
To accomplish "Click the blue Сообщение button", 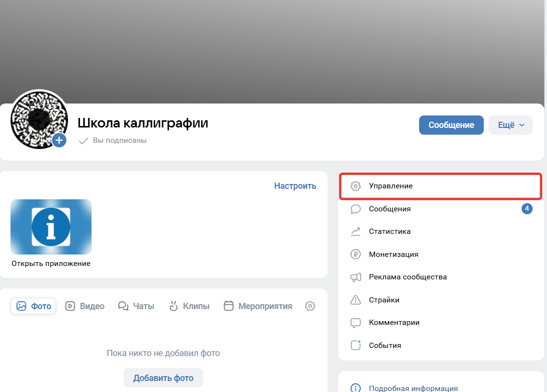I will [x=451, y=125].
